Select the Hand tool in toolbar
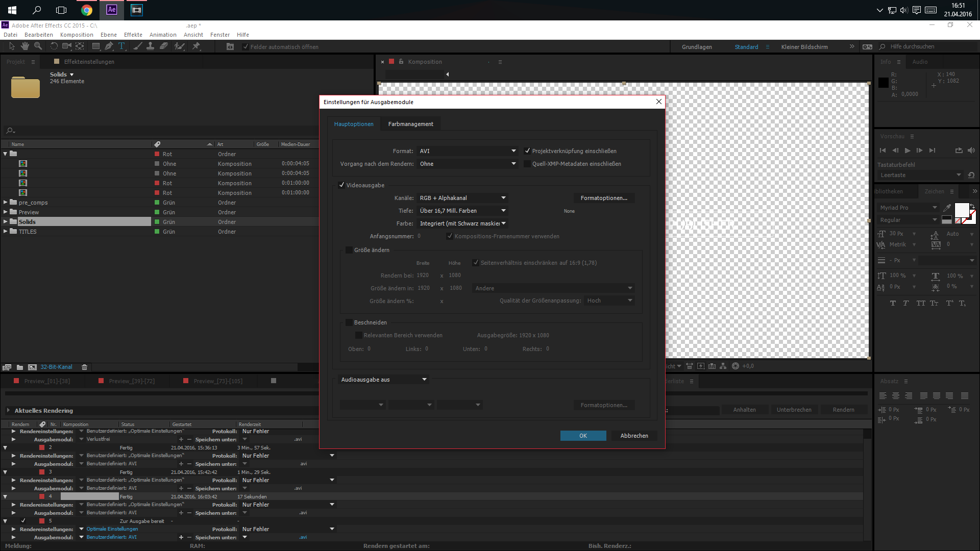The width and height of the screenshot is (980, 551). [25, 46]
